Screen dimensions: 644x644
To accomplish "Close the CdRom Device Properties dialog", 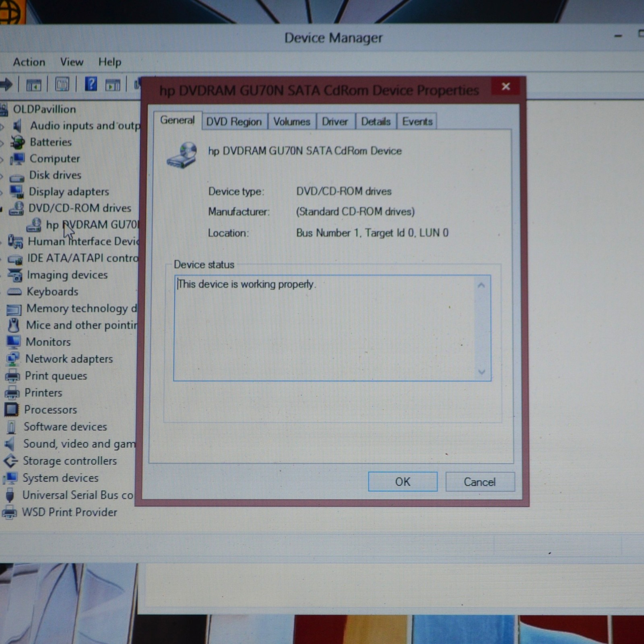I will point(506,86).
